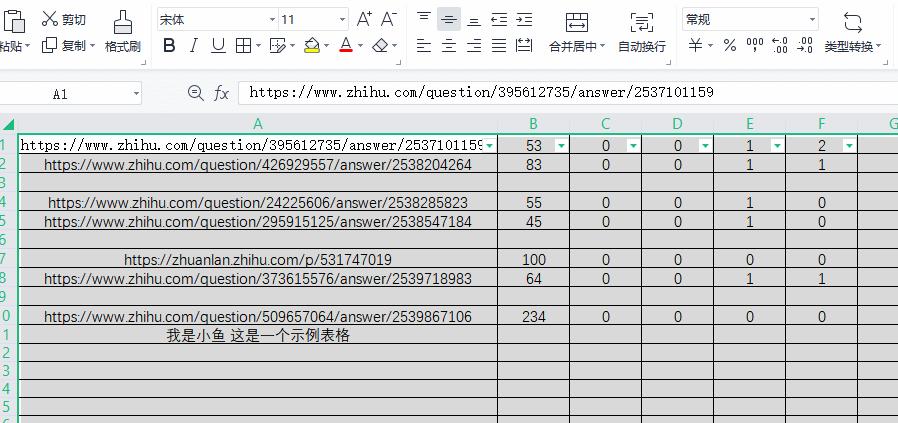Click the right-arrow decimal places icon
The height and width of the screenshot is (423, 898).
coord(805,45)
